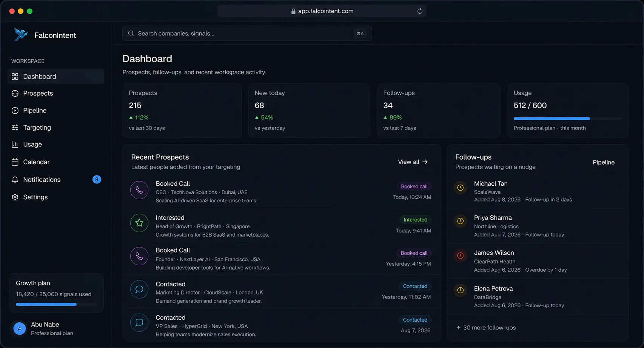Click the notification count badge 8
The width and height of the screenshot is (644, 348).
click(97, 180)
